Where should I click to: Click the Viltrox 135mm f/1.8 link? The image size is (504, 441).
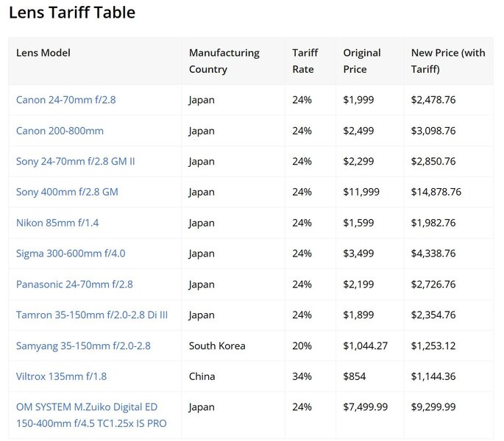(x=61, y=376)
